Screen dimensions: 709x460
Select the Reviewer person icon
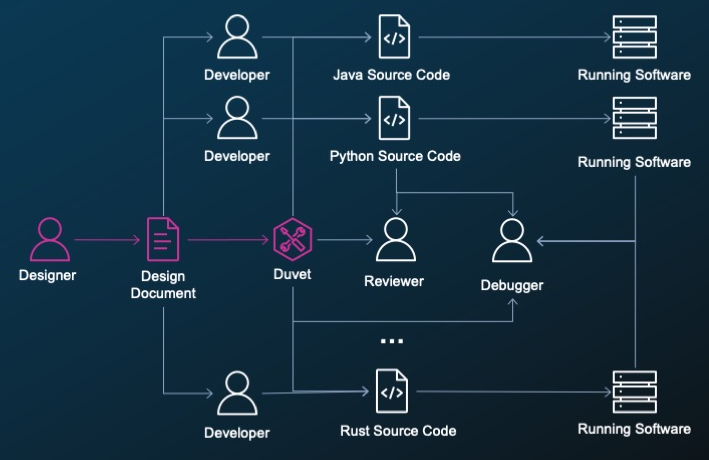(x=396, y=239)
